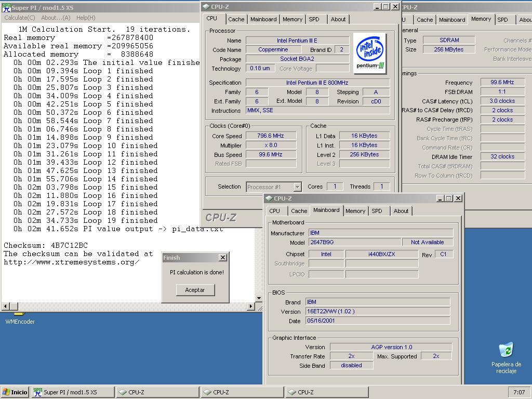Click the Manufacturer IBM field
The image size is (532, 399).
[x=381, y=233]
